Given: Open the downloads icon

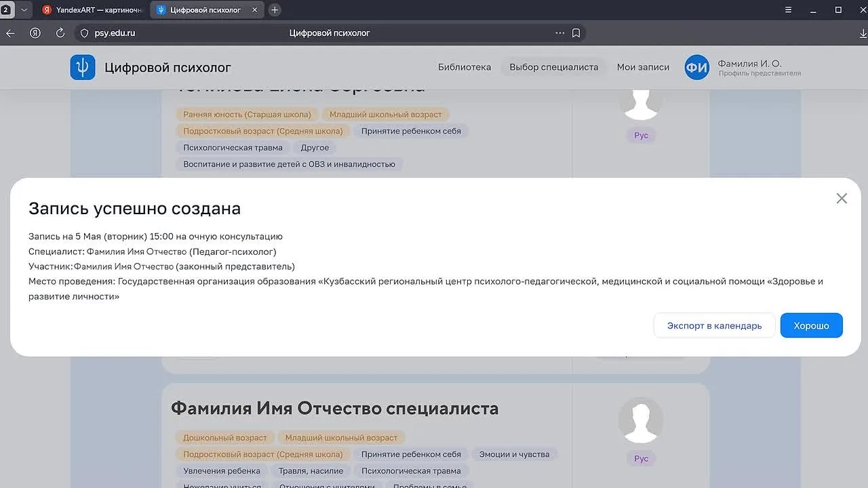Looking at the screenshot, I should [x=863, y=33].
